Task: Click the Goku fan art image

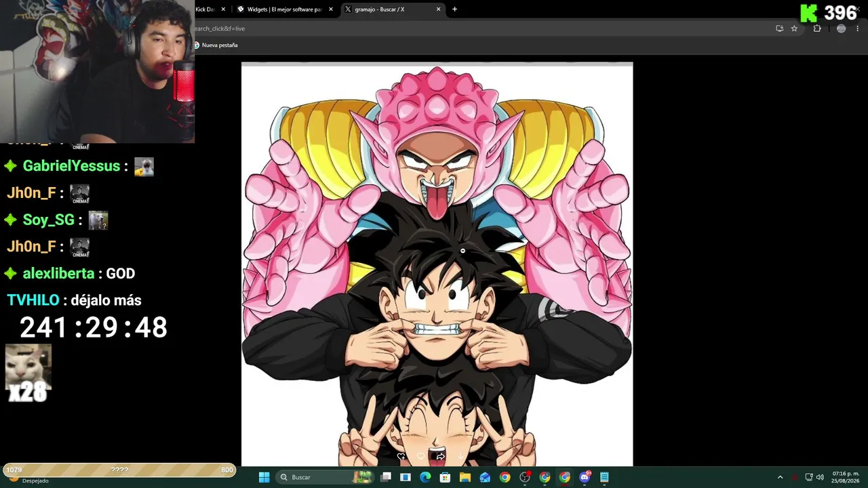Action: 437,264
